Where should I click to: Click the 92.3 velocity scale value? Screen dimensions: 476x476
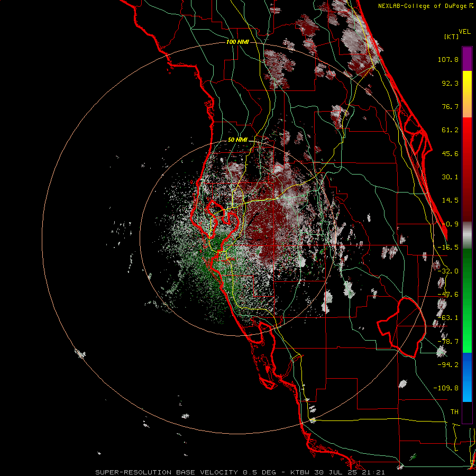coord(450,83)
